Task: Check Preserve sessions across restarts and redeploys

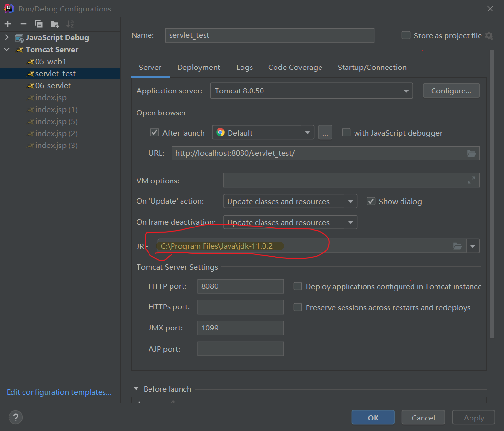Action: (x=298, y=307)
